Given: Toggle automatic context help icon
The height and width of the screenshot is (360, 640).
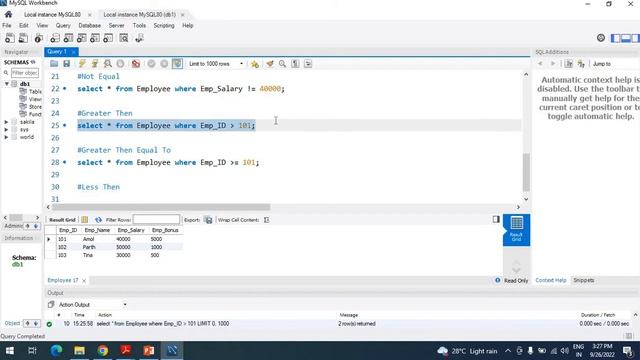Looking at the screenshot, I should (581, 64).
